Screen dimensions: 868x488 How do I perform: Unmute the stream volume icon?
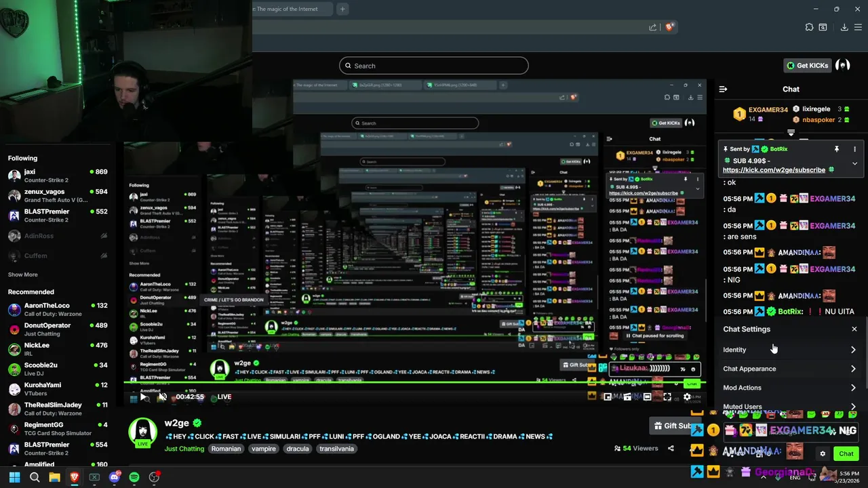[162, 397]
